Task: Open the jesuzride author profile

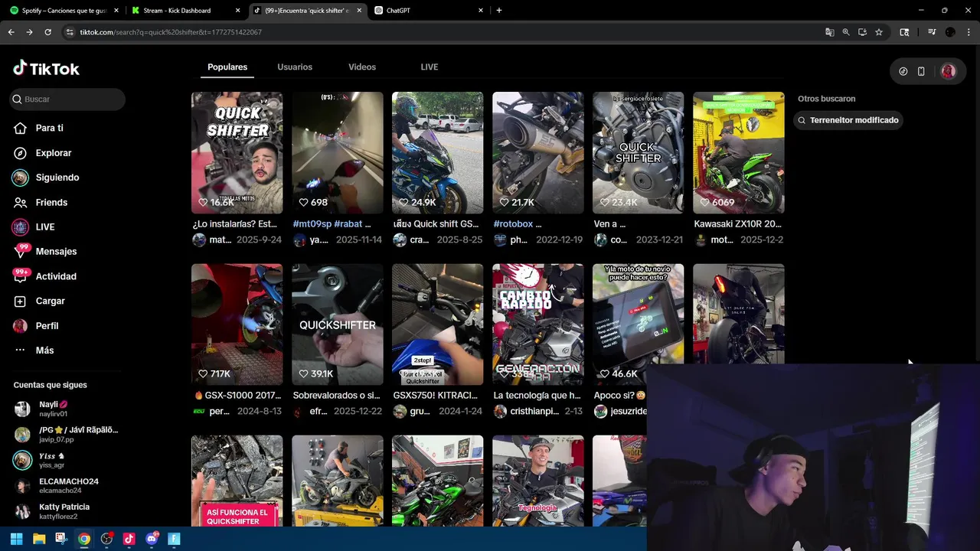Action: coord(627,412)
